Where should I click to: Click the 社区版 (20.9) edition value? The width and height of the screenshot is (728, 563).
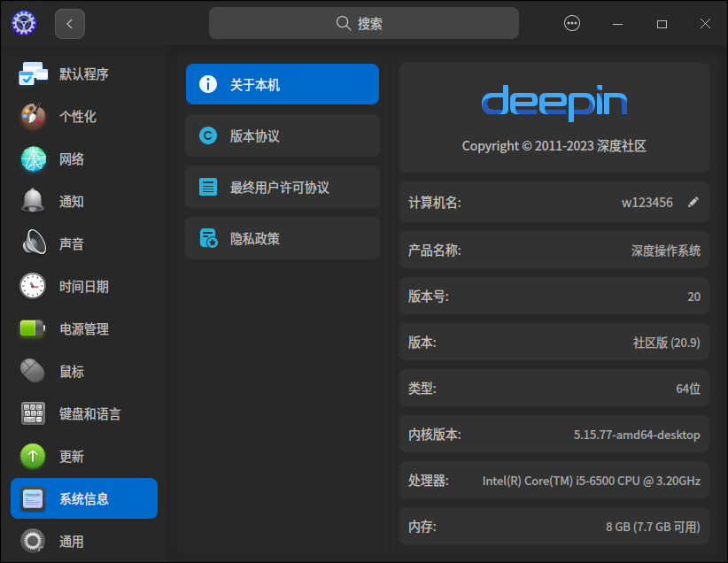666,343
